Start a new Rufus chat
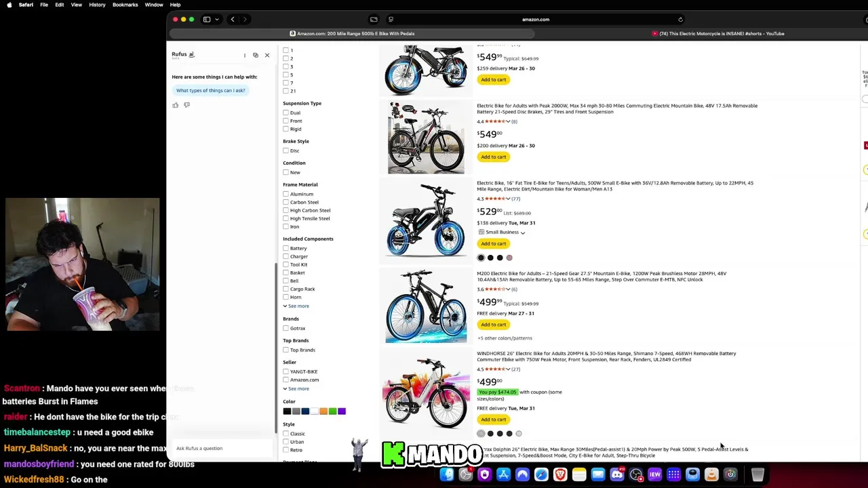 [x=256, y=55]
